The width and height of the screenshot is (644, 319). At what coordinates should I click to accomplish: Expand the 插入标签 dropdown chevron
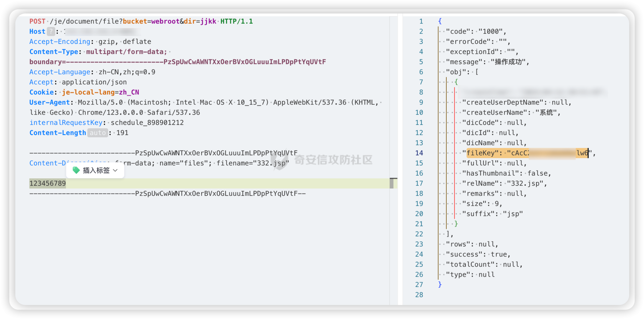point(115,170)
